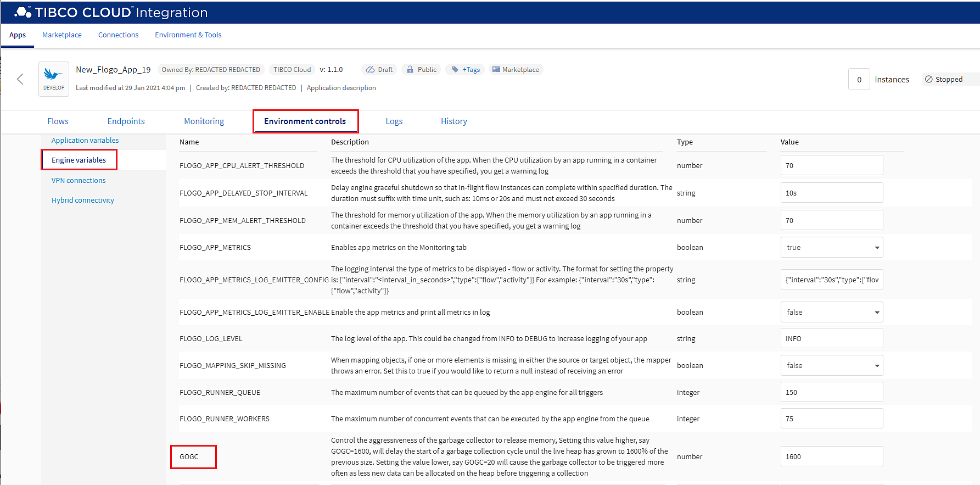Edit FLOGO_APP_METRICS_LOG_EMITTER_CONFIG value field

pos(832,280)
